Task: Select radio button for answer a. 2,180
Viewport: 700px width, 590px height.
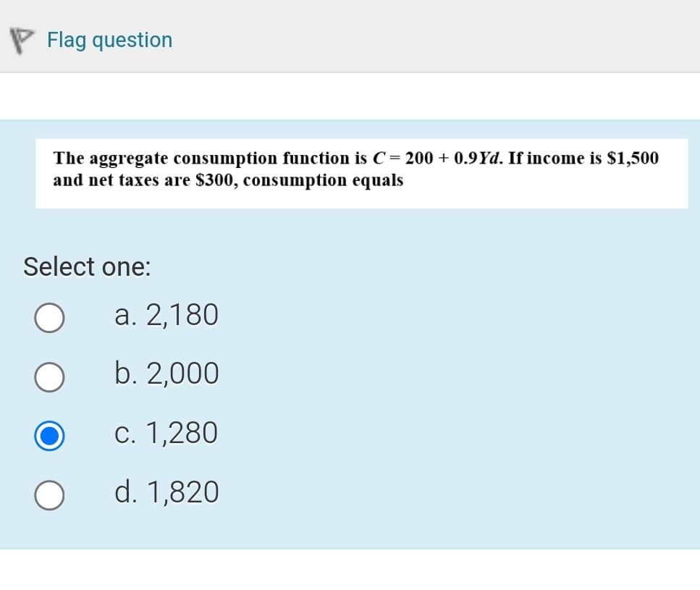Action: pos(49,317)
